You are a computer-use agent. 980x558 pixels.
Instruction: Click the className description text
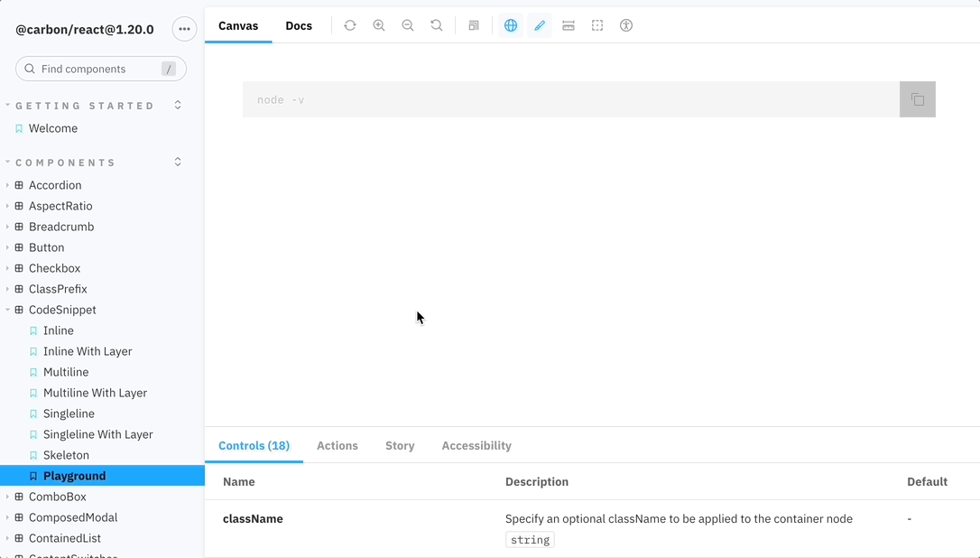679,518
